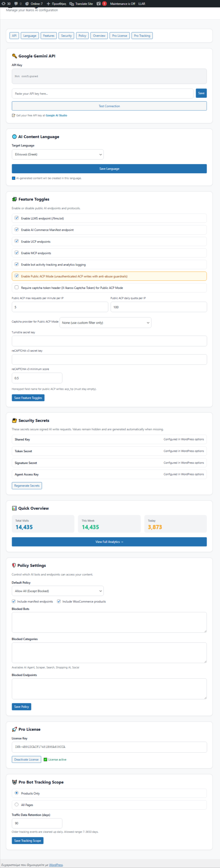
Task: Disable the LLMS endpoint checkbox
Action: (17, 218)
